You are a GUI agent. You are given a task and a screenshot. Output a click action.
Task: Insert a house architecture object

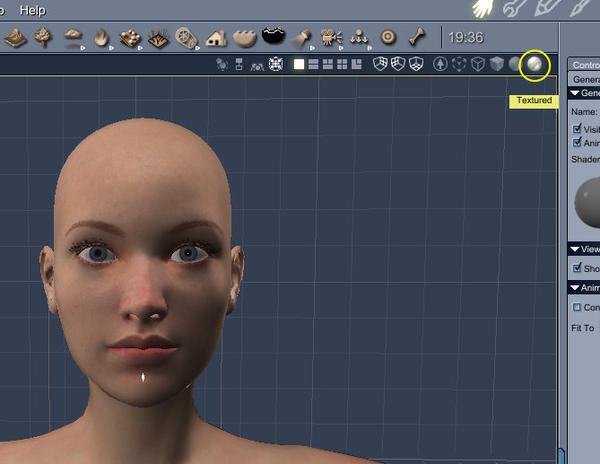click(216, 38)
